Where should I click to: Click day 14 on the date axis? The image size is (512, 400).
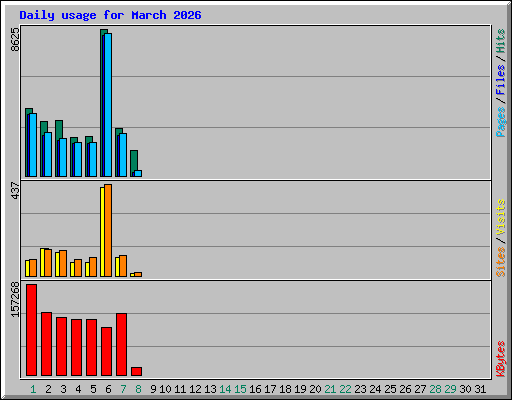[x=225, y=389]
